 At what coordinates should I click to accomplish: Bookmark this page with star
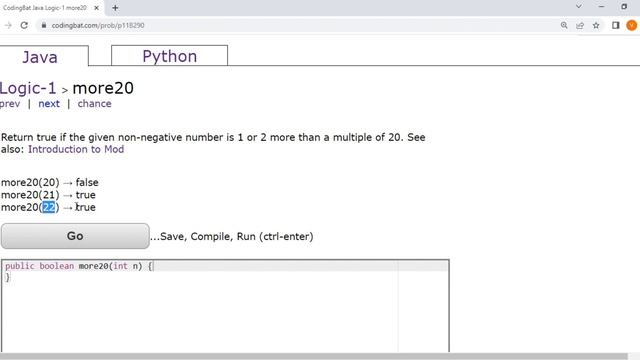tap(596, 25)
